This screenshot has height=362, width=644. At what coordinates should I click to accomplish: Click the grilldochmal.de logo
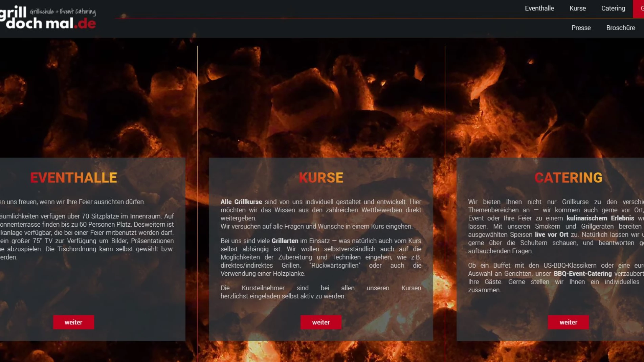click(48, 18)
